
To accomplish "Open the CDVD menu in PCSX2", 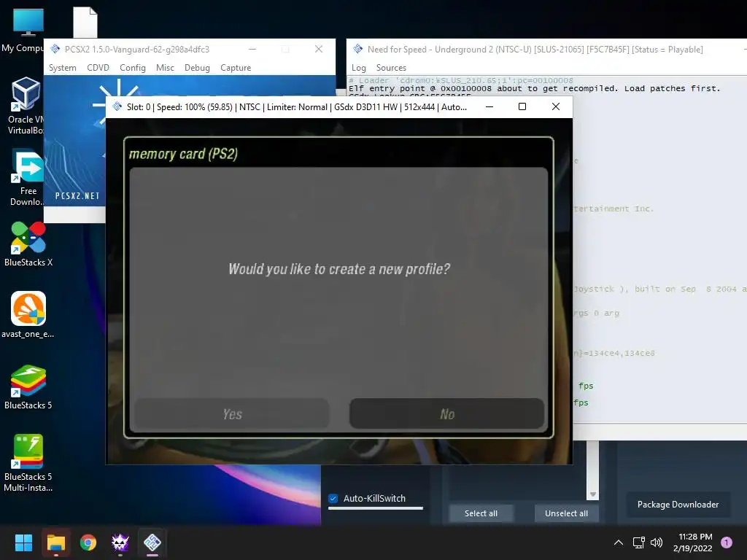I will [x=98, y=68].
